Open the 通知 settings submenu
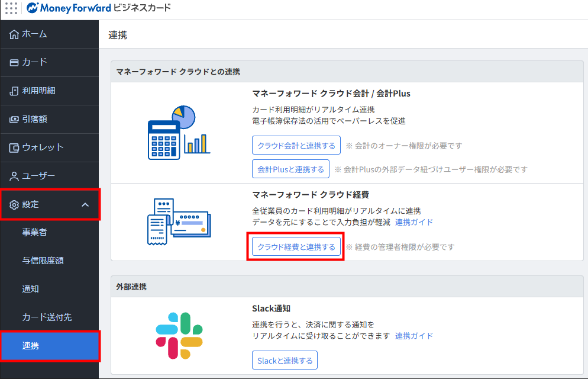Image resolution: width=588 pixels, height=379 pixels. (x=30, y=289)
